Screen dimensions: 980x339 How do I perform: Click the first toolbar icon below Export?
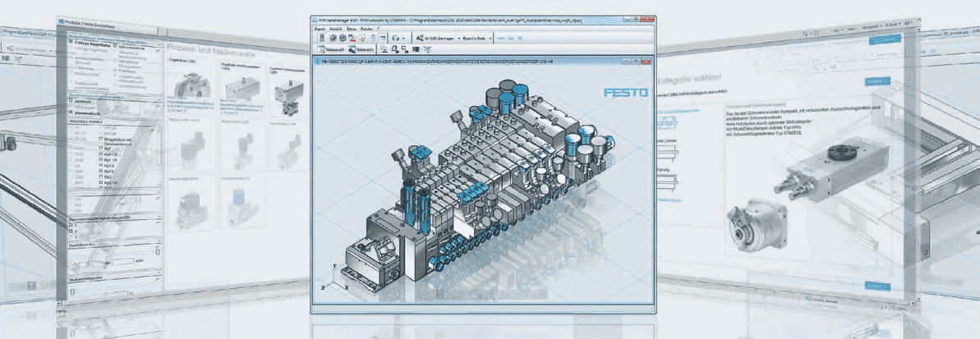pyautogui.click(x=322, y=38)
